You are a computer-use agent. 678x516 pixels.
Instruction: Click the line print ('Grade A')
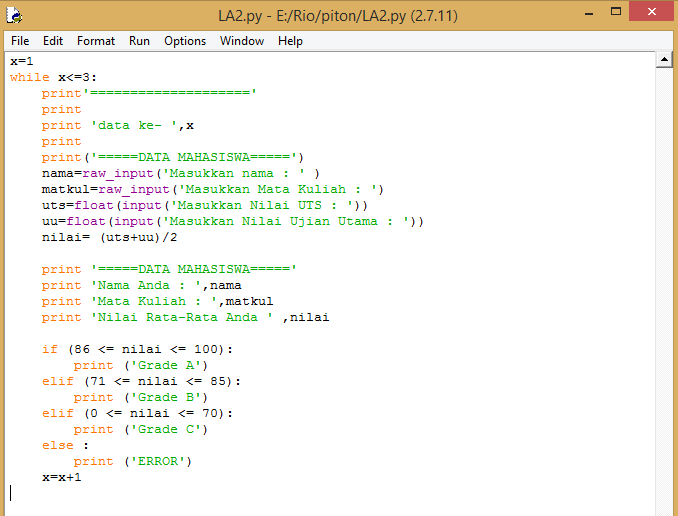[x=141, y=365]
